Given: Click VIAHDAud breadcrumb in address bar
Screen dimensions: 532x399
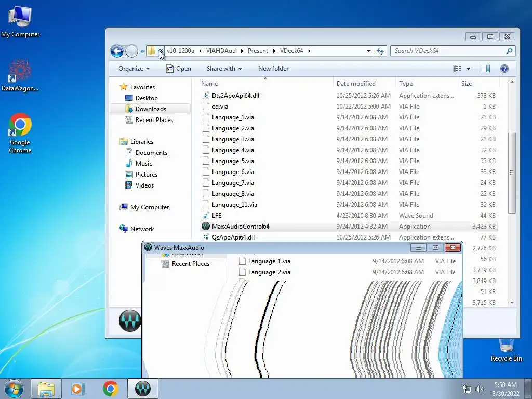Looking at the screenshot, I should (221, 51).
